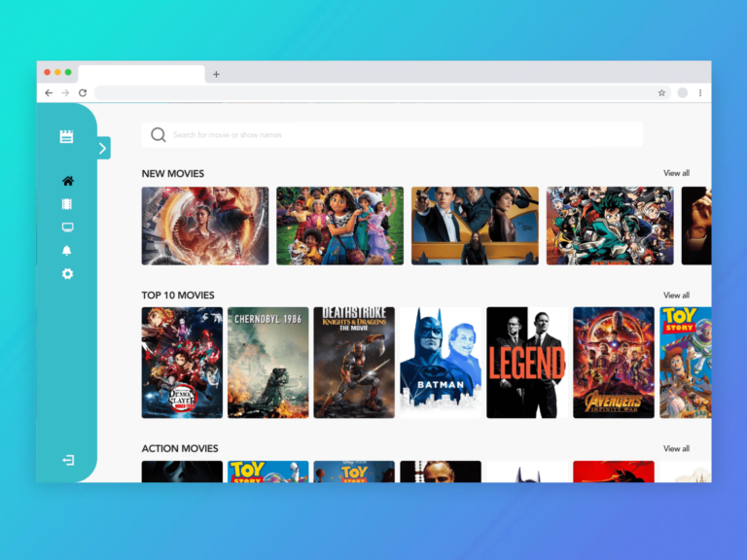Click the browser back arrow

(x=49, y=93)
